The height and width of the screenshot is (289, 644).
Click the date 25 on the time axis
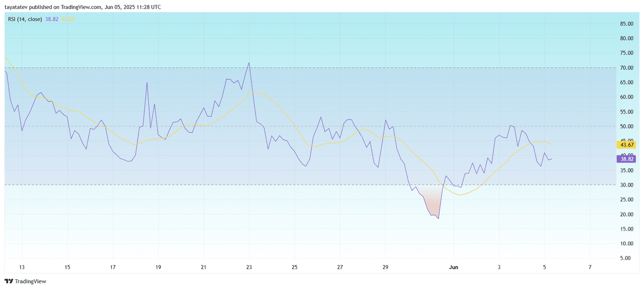coord(295,267)
